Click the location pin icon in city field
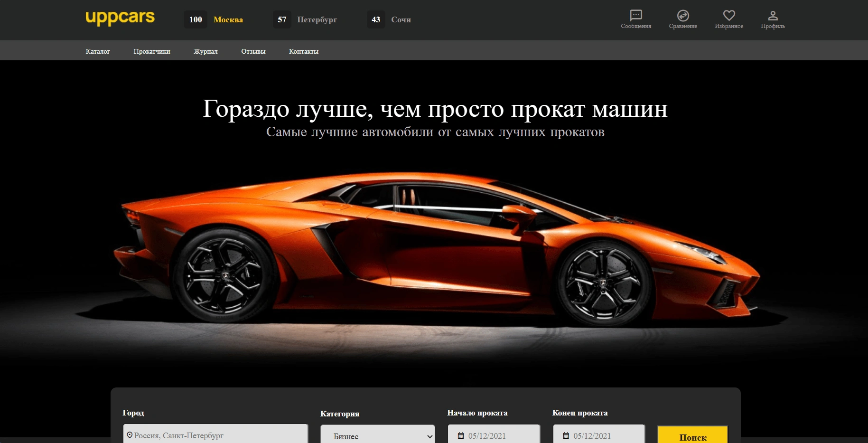868x443 pixels. coord(130,435)
